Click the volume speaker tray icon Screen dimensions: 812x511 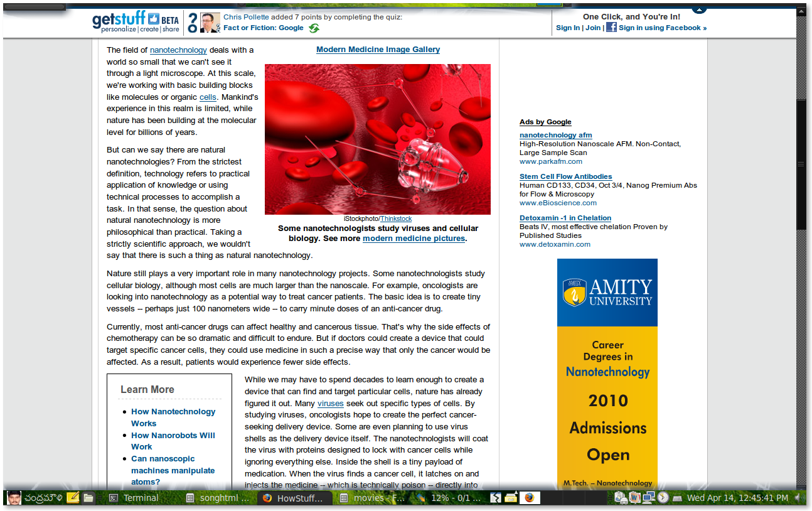(x=799, y=498)
